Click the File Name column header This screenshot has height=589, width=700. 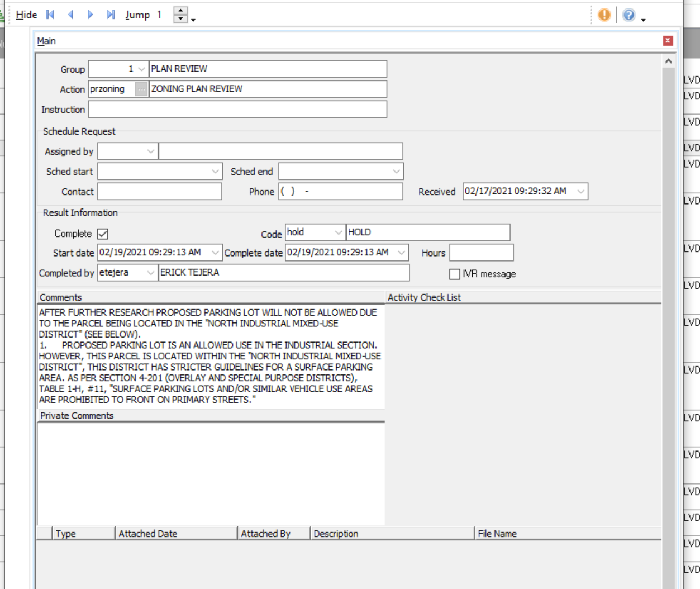pos(497,534)
